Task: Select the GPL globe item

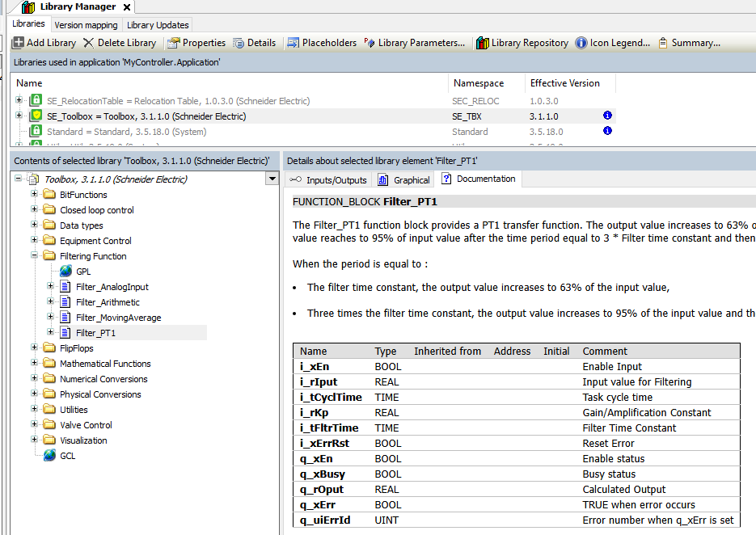Action: pyautogui.click(x=65, y=272)
